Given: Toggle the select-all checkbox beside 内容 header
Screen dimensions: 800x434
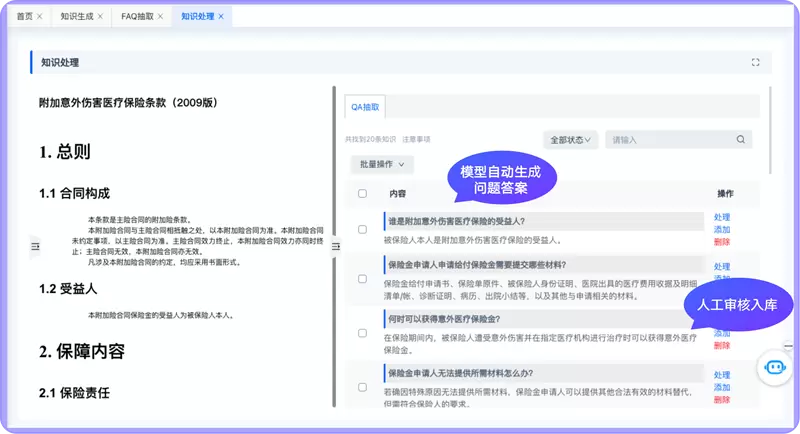Looking at the screenshot, I should (362, 193).
